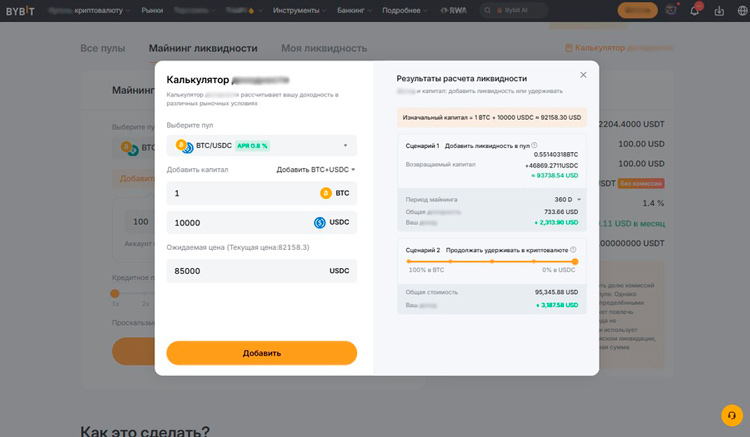Open the Рынки menu item
This screenshot has height=437, width=750.
[x=152, y=10]
